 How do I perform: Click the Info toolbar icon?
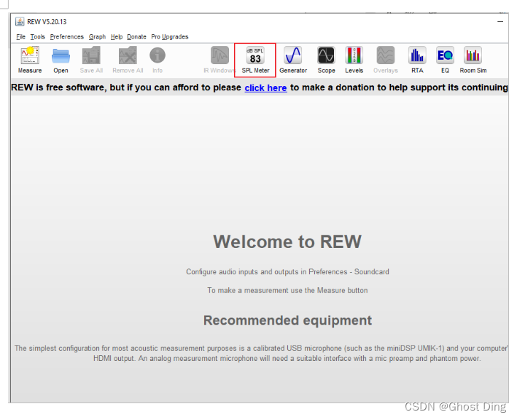[158, 60]
